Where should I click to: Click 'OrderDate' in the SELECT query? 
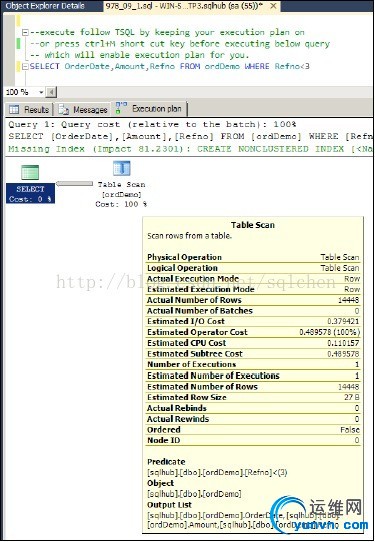coord(87,66)
